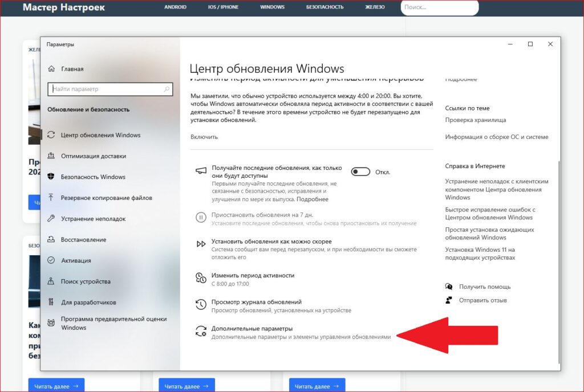This screenshot has width=584, height=392.
Task: Click the home icon beside Главная
Action: pos(51,69)
